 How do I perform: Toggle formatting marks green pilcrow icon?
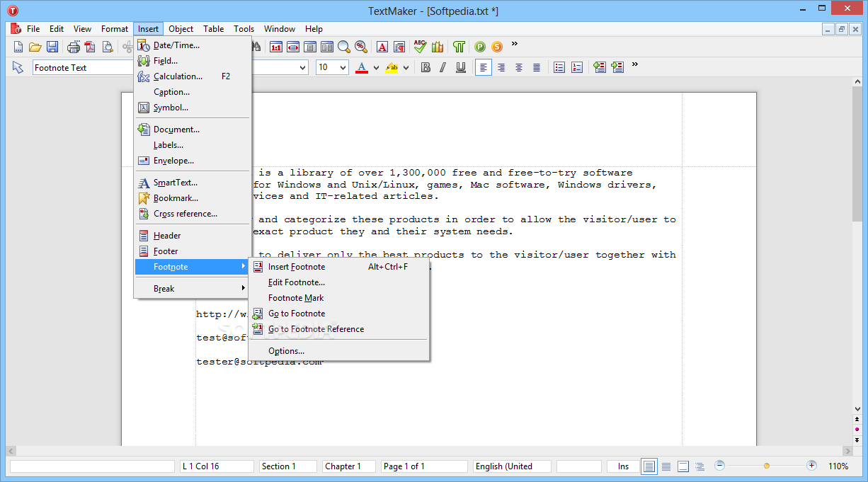pyautogui.click(x=459, y=47)
